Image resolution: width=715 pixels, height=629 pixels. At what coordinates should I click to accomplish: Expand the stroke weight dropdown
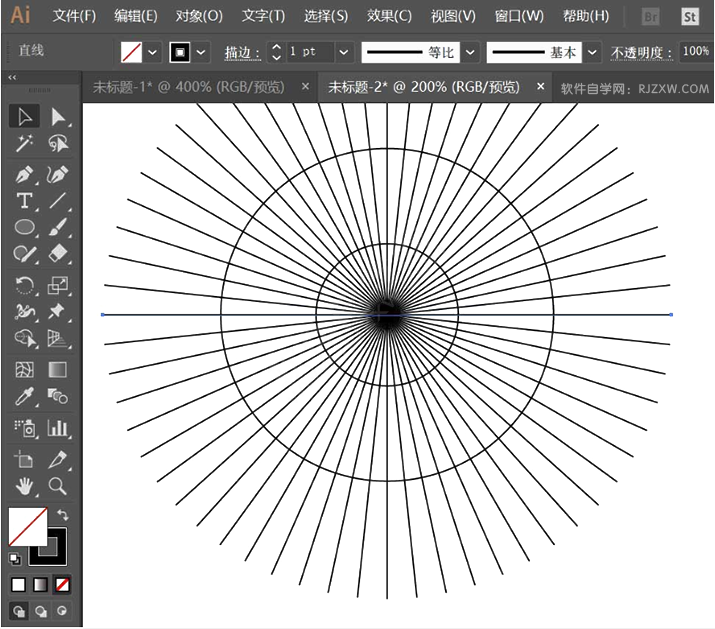tap(344, 51)
